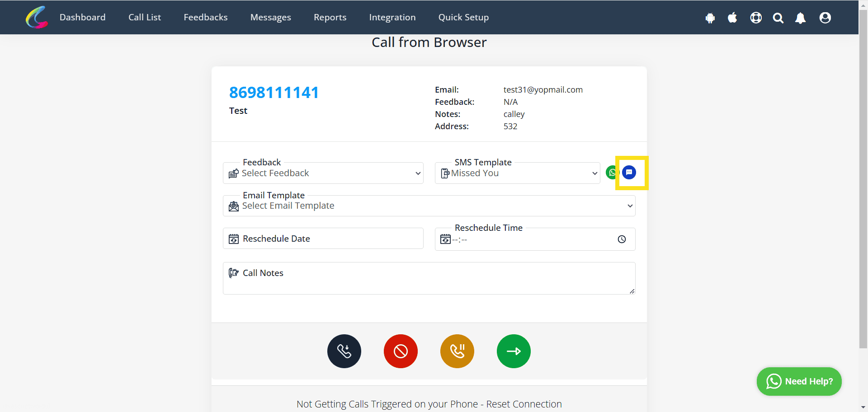Click the Call Notes phone-edit icon
The width and height of the screenshot is (868, 412).
click(x=234, y=273)
